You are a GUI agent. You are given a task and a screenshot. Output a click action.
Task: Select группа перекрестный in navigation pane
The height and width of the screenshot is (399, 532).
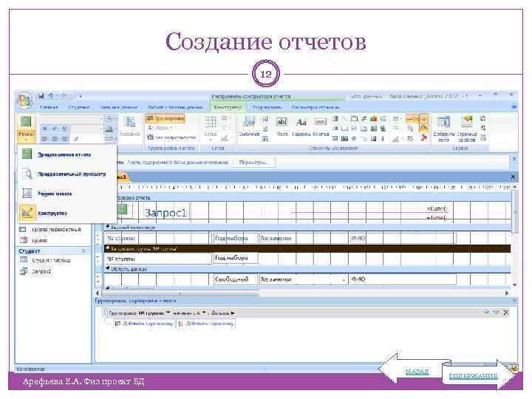click(51, 229)
